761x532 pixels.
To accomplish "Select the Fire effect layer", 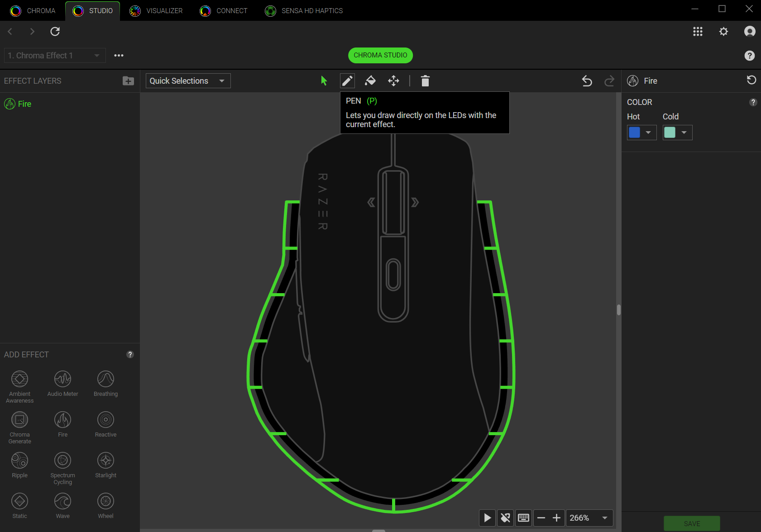I will (70, 104).
